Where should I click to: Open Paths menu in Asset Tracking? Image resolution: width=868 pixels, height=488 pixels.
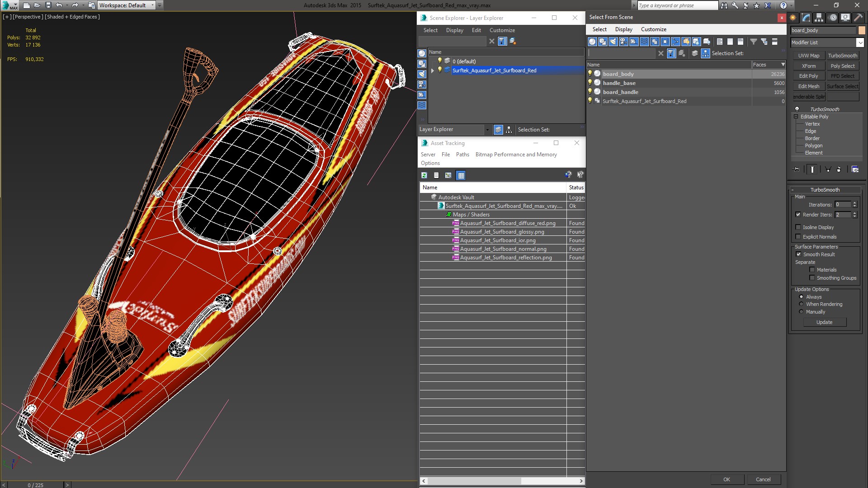[x=462, y=155]
